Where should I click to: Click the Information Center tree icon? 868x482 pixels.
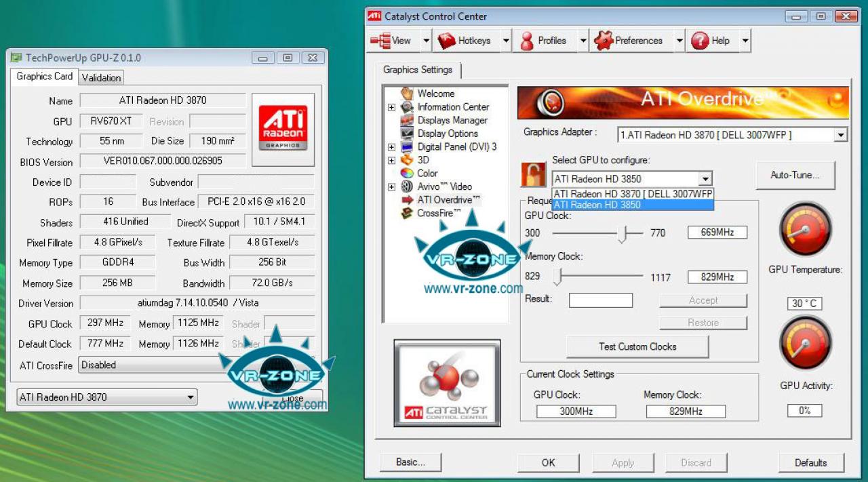click(407, 106)
